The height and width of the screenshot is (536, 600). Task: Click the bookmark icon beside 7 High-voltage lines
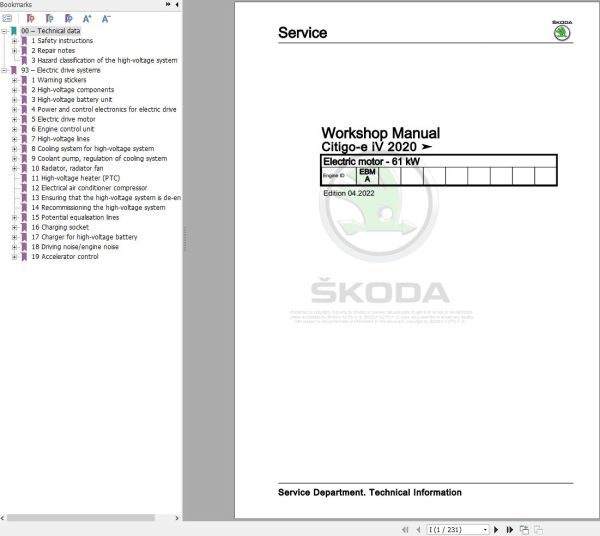point(24,139)
